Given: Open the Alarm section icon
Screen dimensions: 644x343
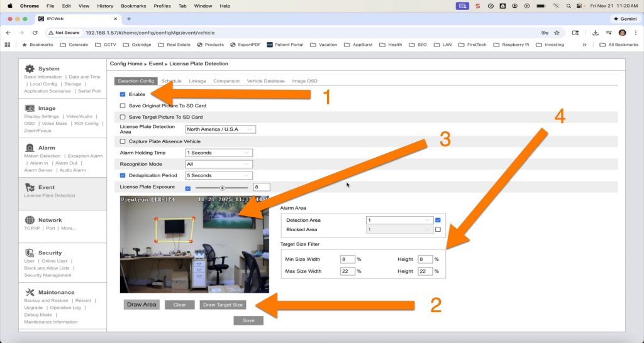Looking at the screenshot, I should pos(29,148).
